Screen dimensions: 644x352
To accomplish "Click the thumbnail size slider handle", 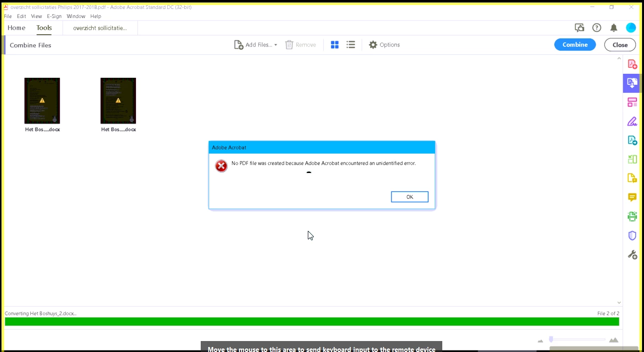I will click(x=551, y=340).
